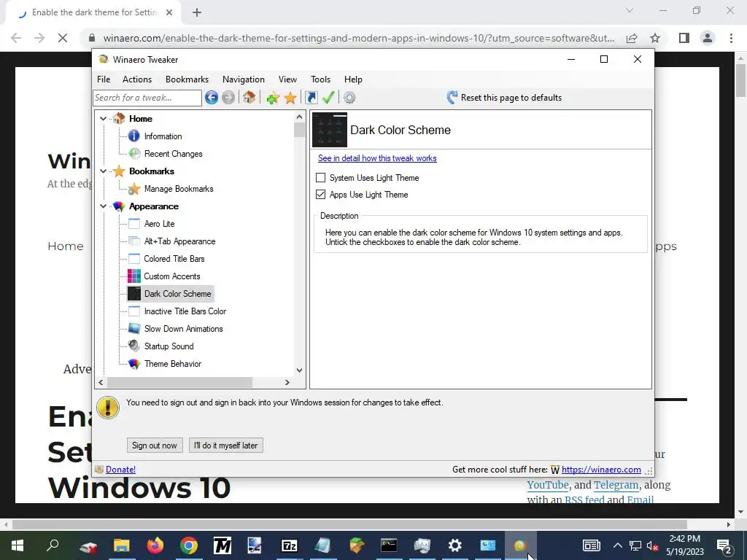Collapse the Home tree node
Image resolution: width=747 pixels, height=560 pixels.
point(104,119)
